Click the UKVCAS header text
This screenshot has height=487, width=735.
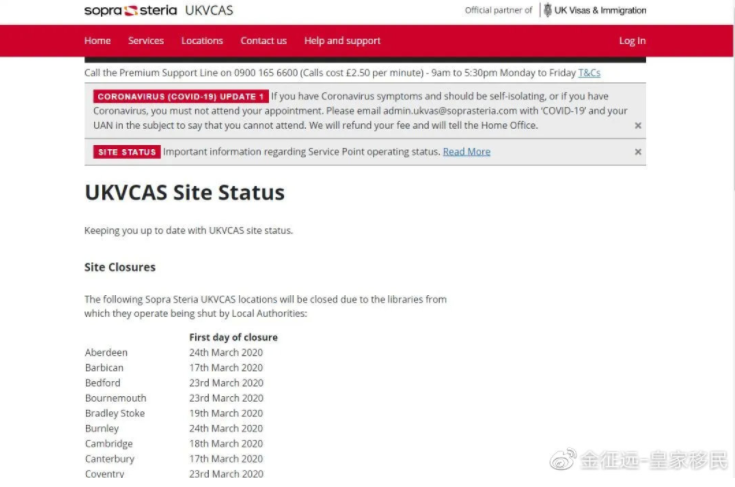pyautogui.click(x=209, y=10)
